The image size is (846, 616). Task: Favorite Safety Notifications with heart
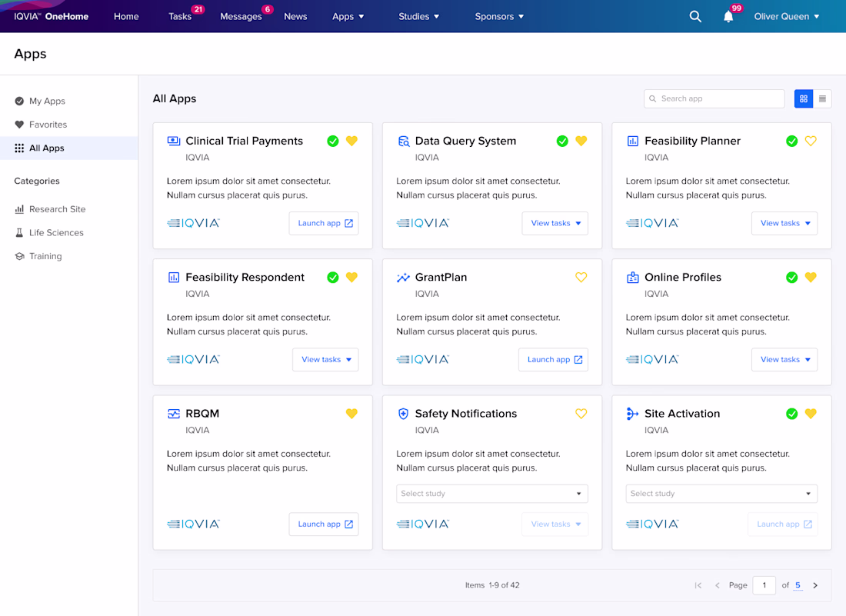click(581, 414)
